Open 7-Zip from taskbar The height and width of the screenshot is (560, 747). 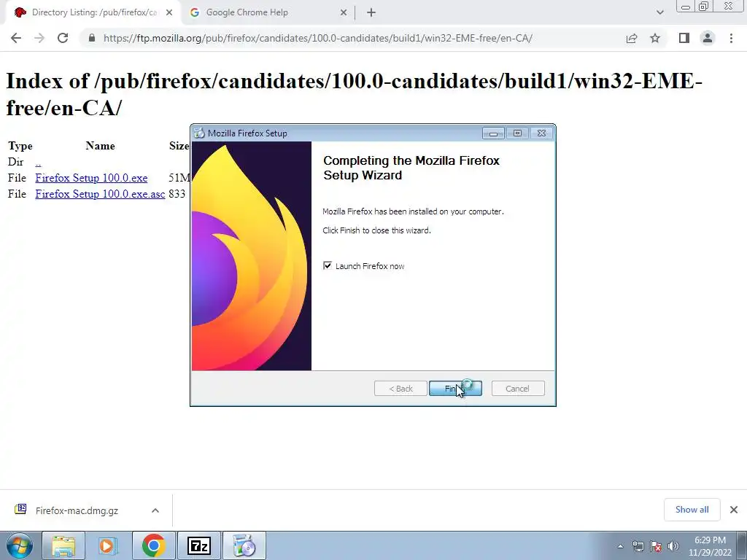(x=198, y=545)
